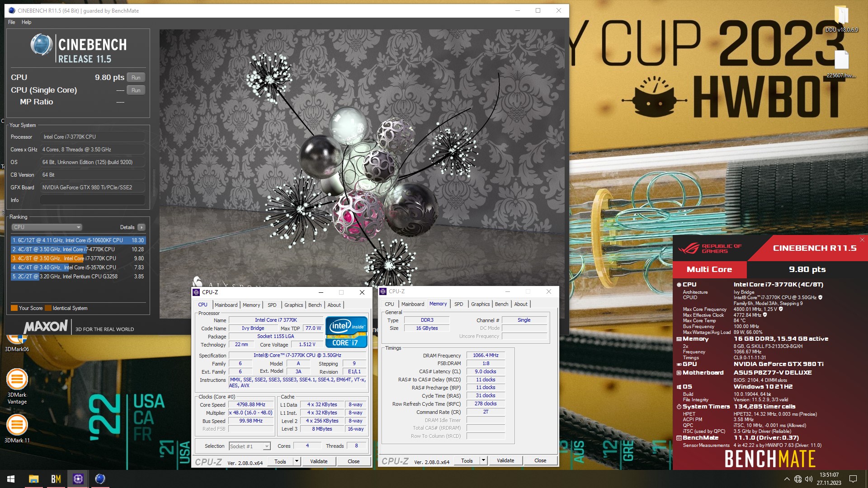
Task: Close the BenchMate result overlay
Action: [862, 240]
